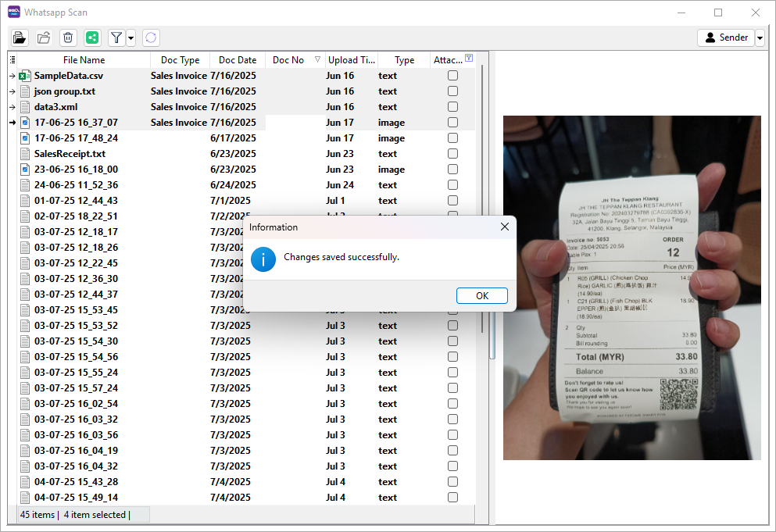
Task: Expand the filter button dropdown arrow
Action: (131, 37)
